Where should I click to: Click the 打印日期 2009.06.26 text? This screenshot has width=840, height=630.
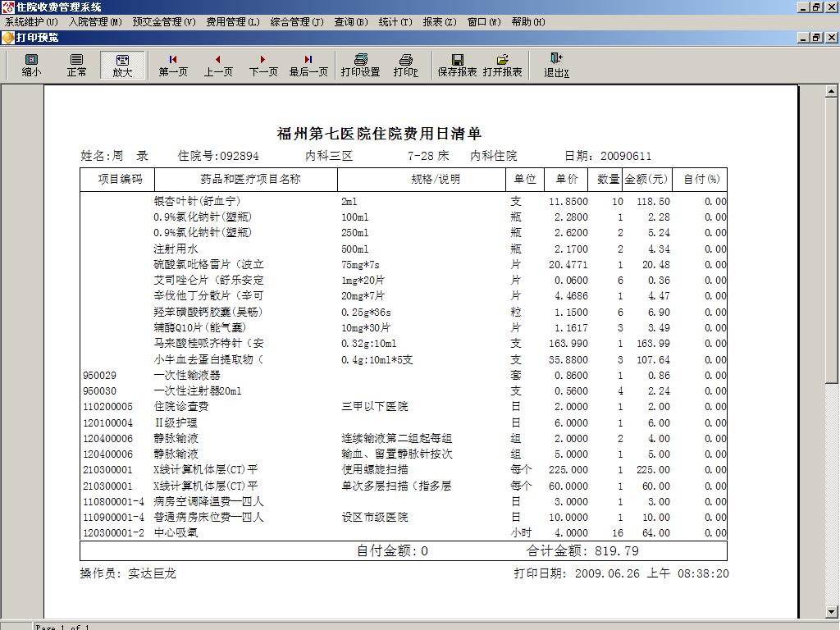coord(622,573)
